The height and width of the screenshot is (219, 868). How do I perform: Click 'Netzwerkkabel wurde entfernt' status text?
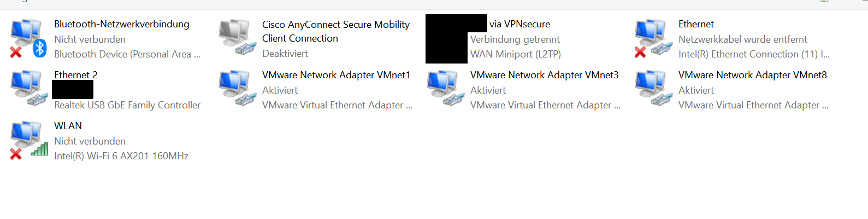click(742, 39)
